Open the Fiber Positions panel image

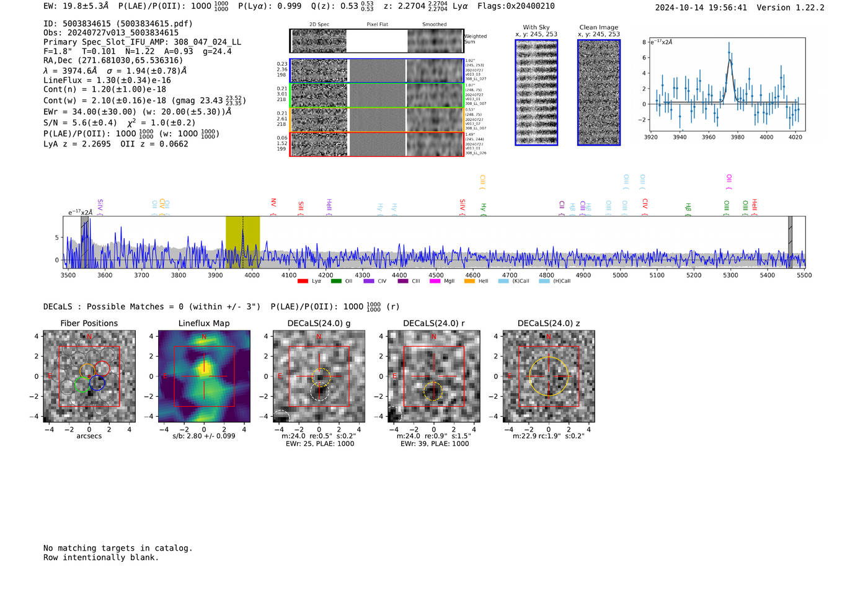pyautogui.click(x=89, y=376)
